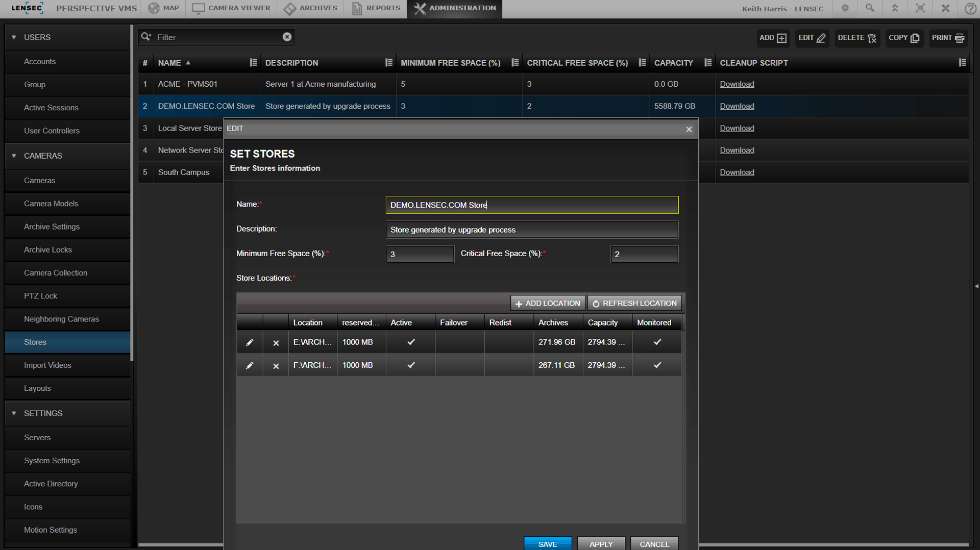Click the SAVE button

click(548, 544)
